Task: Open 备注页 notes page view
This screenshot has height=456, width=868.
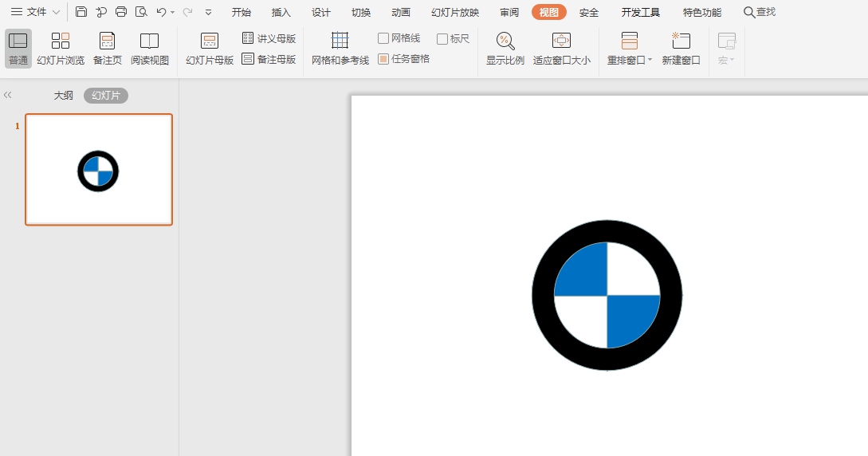Action: pos(107,49)
